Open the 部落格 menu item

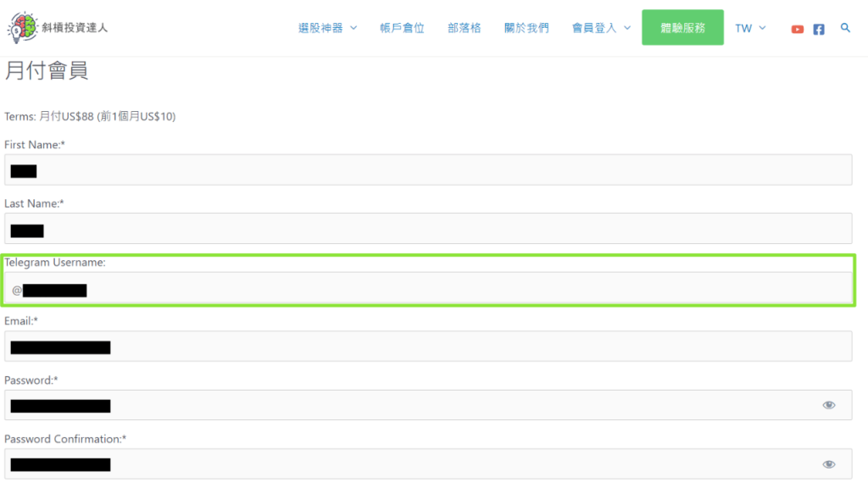pyautogui.click(x=464, y=28)
